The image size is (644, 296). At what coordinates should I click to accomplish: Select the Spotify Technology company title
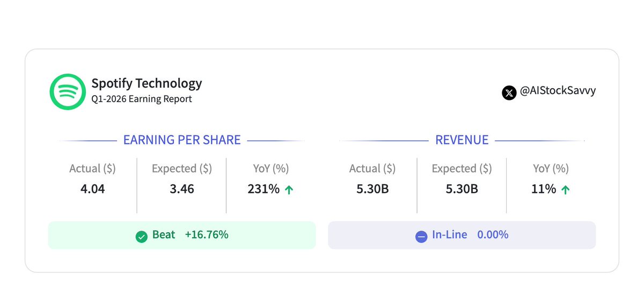[147, 83]
